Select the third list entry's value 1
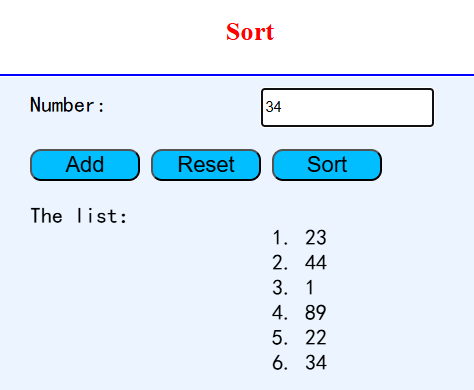474x390 pixels. click(310, 287)
